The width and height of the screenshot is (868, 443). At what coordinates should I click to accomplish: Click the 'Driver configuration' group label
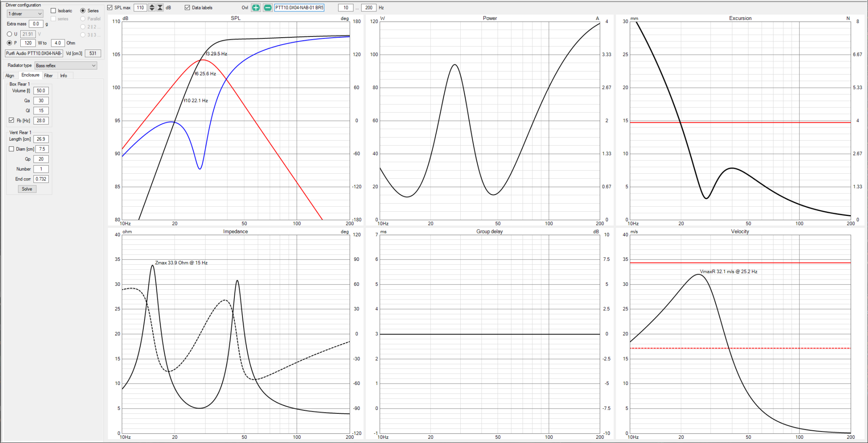tap(23, 5)
